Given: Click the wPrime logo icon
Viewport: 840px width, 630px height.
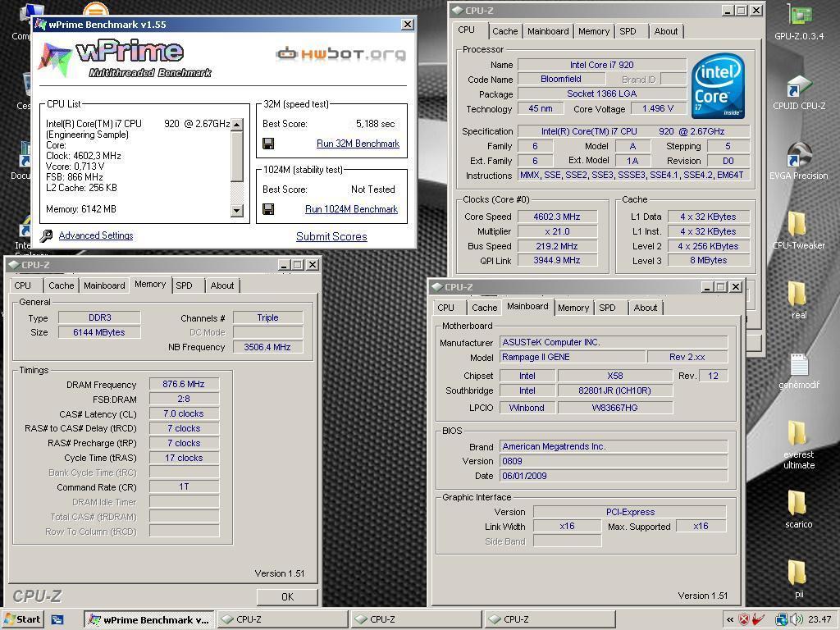Looking at the screenshot, I should (53, 58).
